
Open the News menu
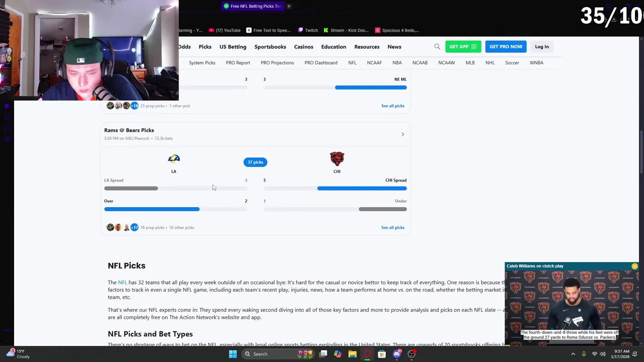pos(394,47)
